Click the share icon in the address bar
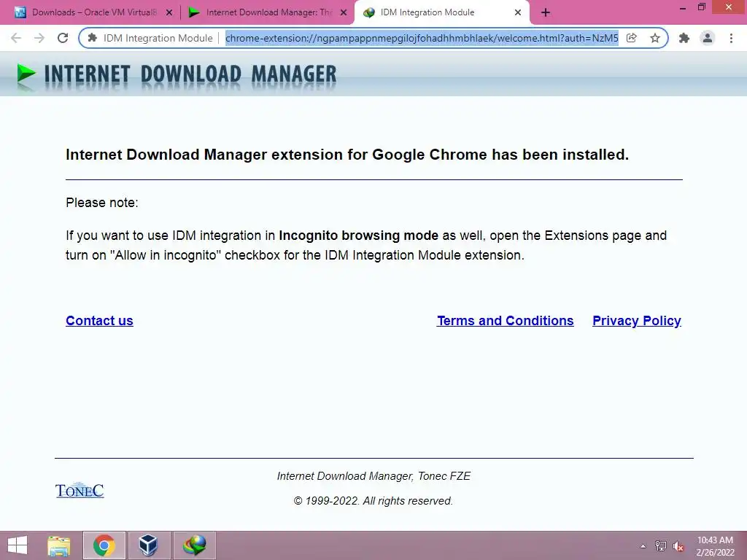The height and width of the screenshot is (560, 747). tap(632, 38)
